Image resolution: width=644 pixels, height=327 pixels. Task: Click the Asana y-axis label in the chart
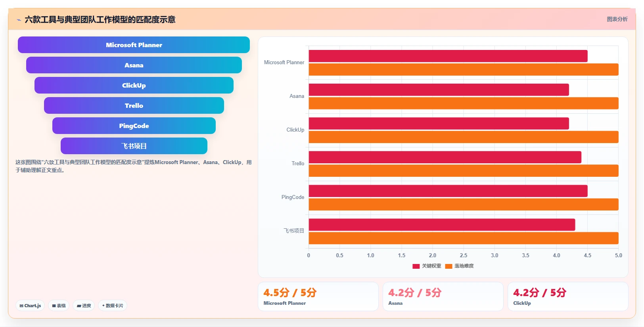297,96
